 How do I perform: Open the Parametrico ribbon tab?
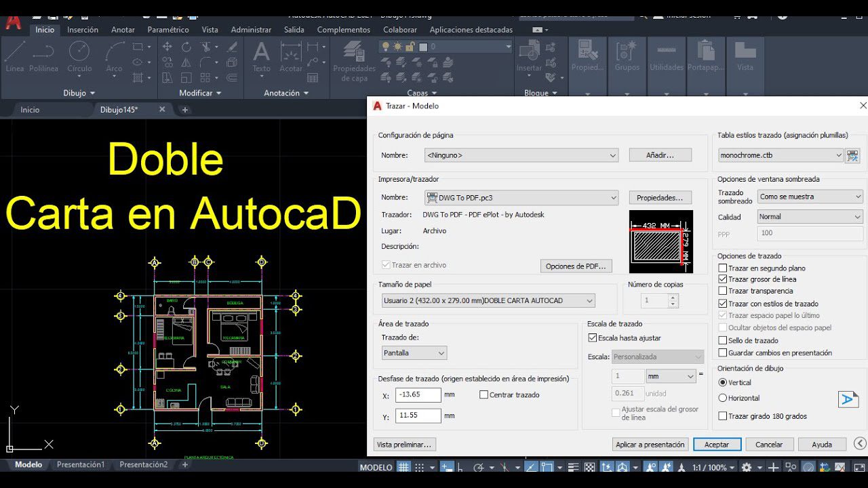(x=167, y=29)
